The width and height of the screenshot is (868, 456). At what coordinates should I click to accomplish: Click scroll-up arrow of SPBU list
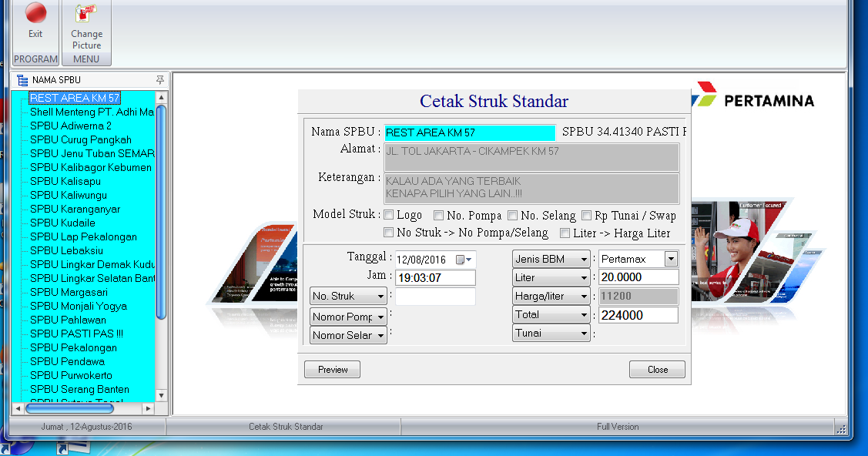click(161, 97)
